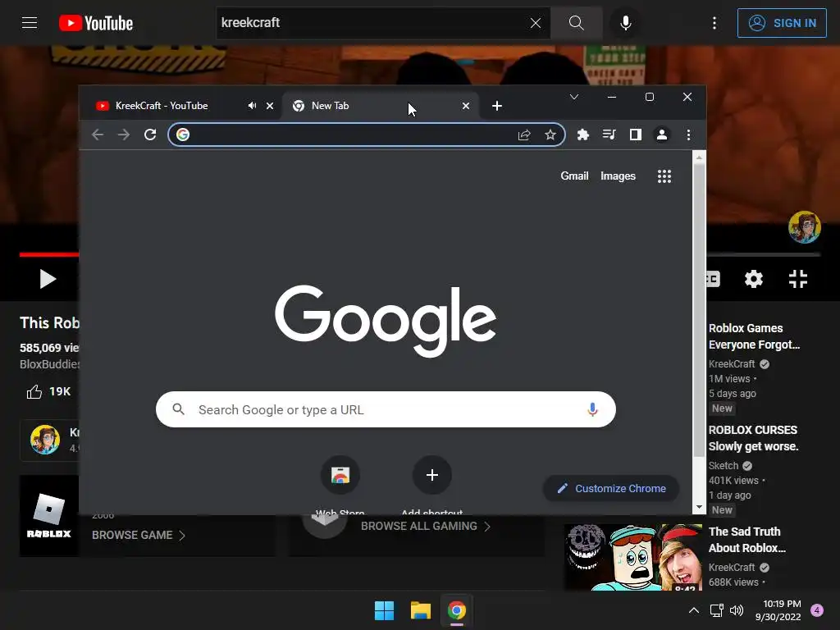Image resolution: width=840 pixels, height=630 pixels.
Task: Share this page icon in omnibox
Action: point(524,135)
